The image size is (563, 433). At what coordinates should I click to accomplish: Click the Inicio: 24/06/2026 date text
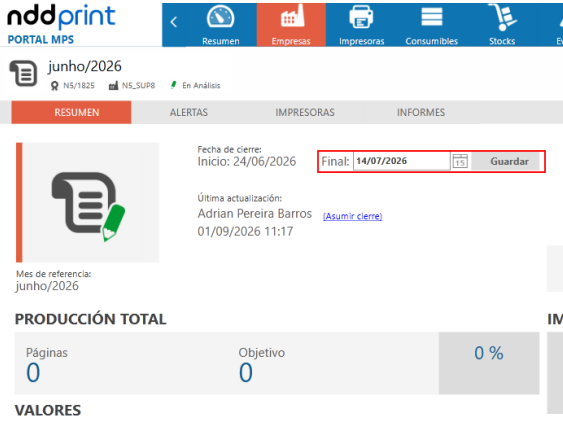pos(247,162)
